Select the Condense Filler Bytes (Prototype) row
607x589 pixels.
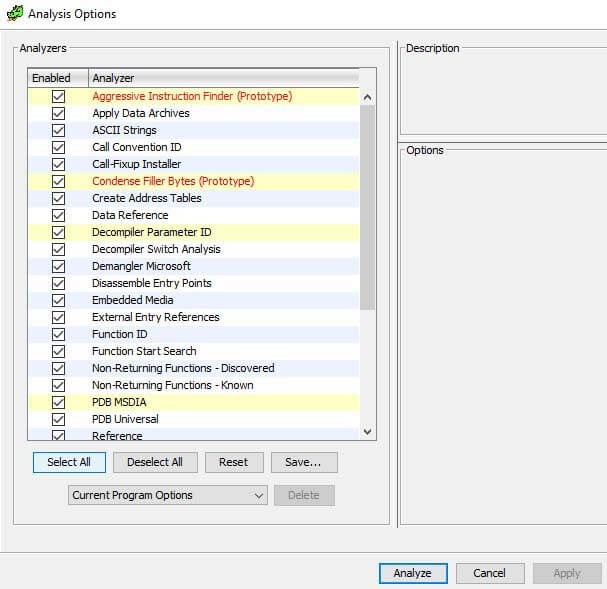(173, 182)
